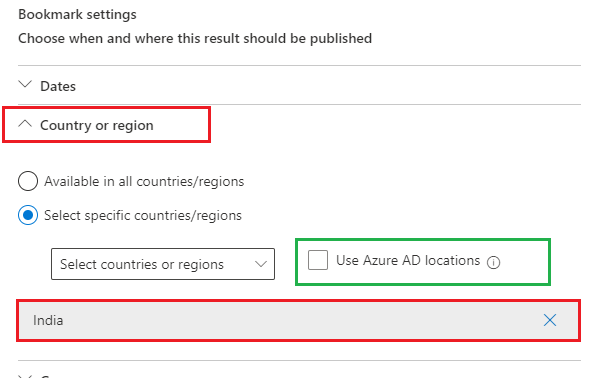The width and height of the screenshot is (595, 378).
Task: Choose Available in all countries/regions radio button
Action: [x=28, y=181]
